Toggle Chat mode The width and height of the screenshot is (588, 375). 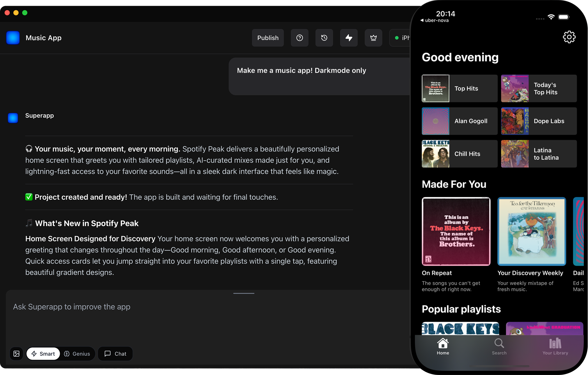coord(115,353)
